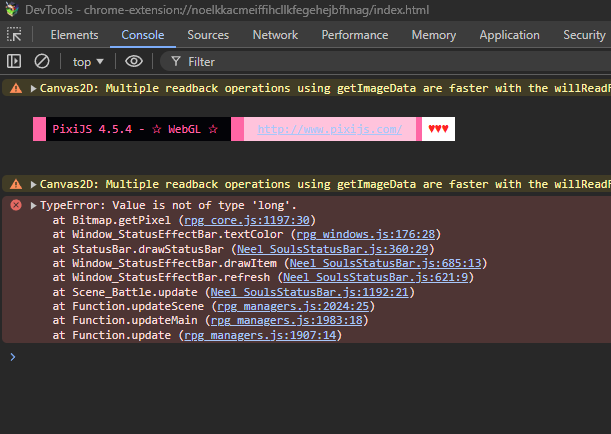Click the first warning triangle icon
Image resolution: width=611 pixels, height=434 pixels.
point(16,88)
